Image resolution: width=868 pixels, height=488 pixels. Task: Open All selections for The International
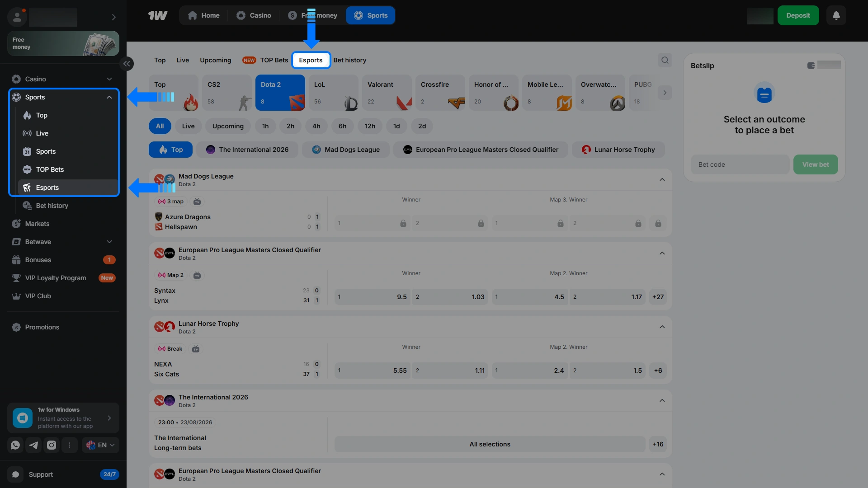(x=490, y=444)
